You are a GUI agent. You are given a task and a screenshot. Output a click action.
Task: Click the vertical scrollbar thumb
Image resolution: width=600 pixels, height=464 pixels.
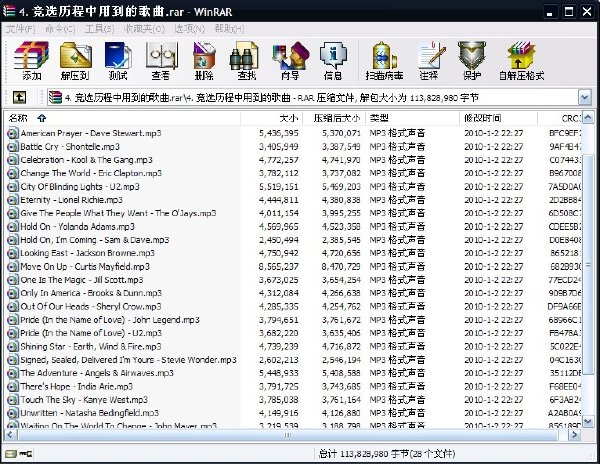[588, 265]
